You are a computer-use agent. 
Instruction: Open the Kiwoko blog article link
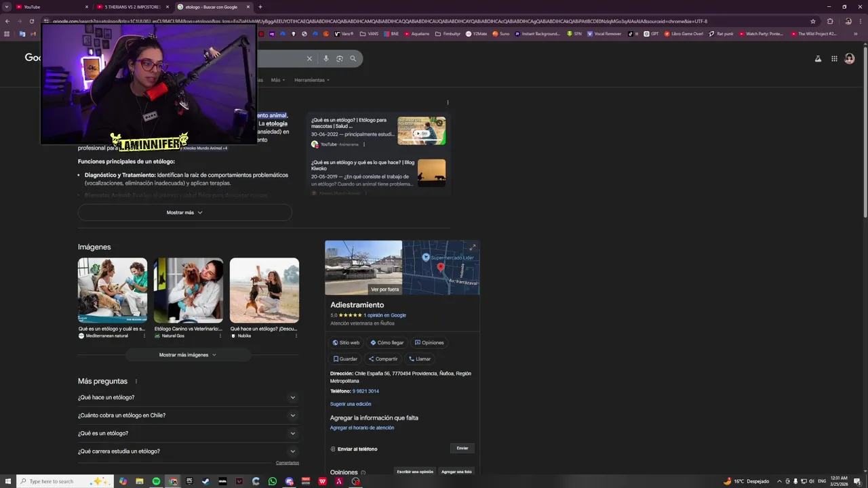coord(363,165)
